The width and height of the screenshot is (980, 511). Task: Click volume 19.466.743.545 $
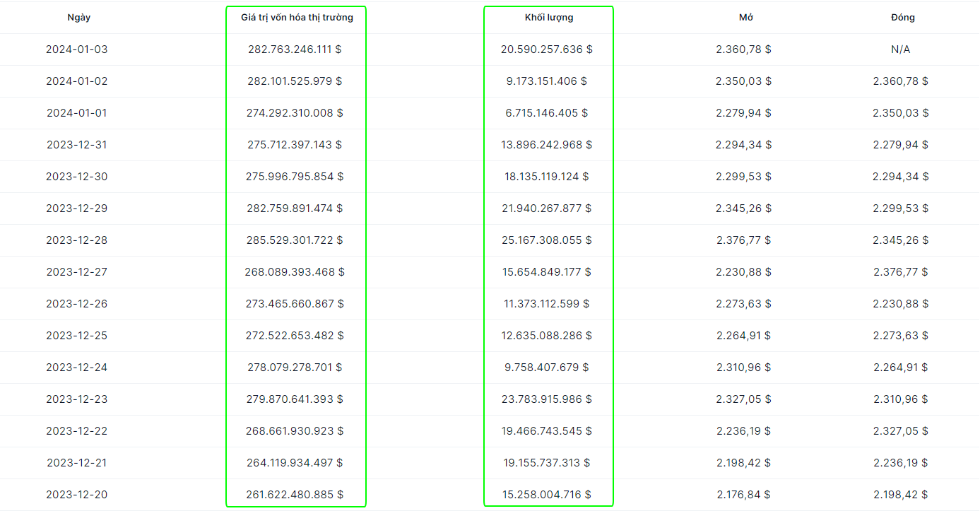[x=547, y=431]
